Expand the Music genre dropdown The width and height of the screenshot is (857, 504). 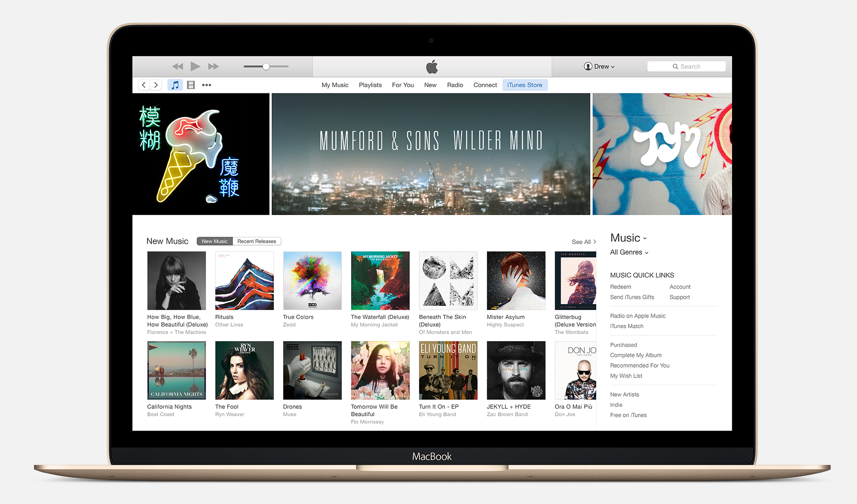tap(629, 252)
